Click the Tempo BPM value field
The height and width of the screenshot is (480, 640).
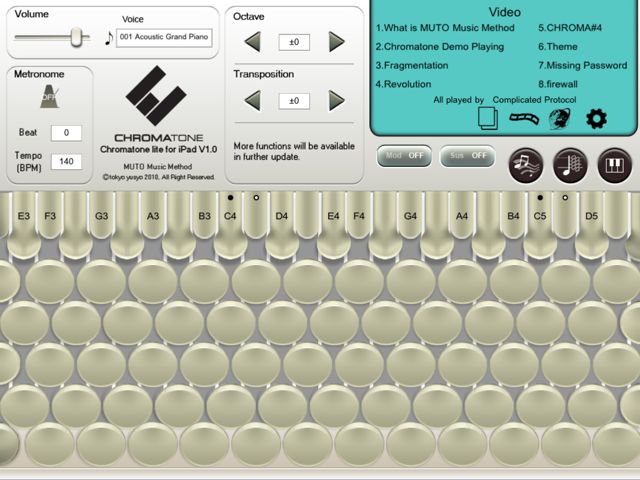66,162
